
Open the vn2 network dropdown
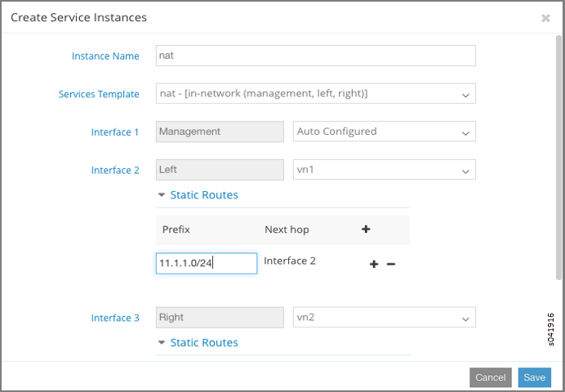(x=384, y=317)
